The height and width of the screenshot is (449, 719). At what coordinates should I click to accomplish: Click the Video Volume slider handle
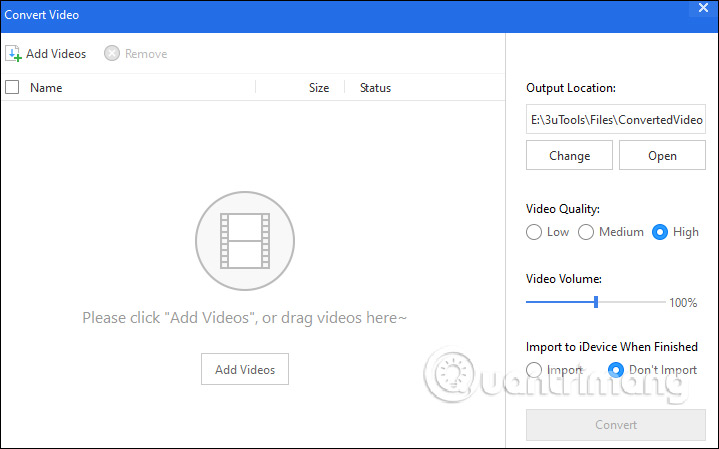point(596,302)
